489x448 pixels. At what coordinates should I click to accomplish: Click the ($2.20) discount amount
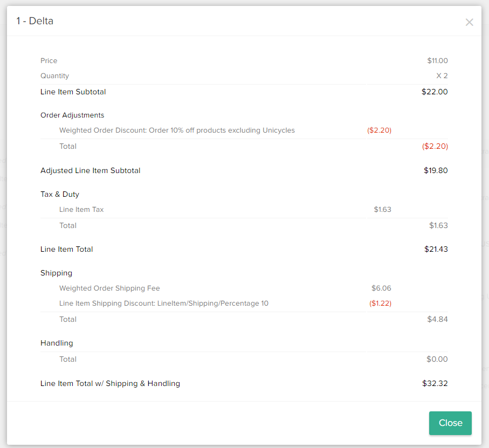379,130
